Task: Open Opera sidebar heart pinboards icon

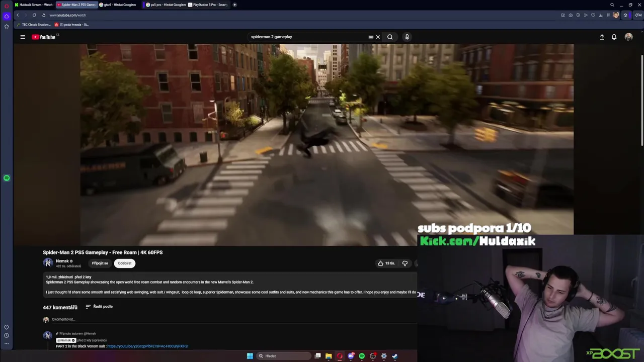Action: (x=7, y=327)
